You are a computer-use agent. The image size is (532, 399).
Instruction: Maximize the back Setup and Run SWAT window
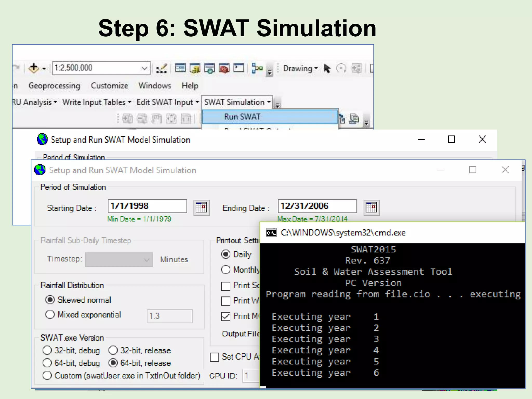click(x=451, y=139)
